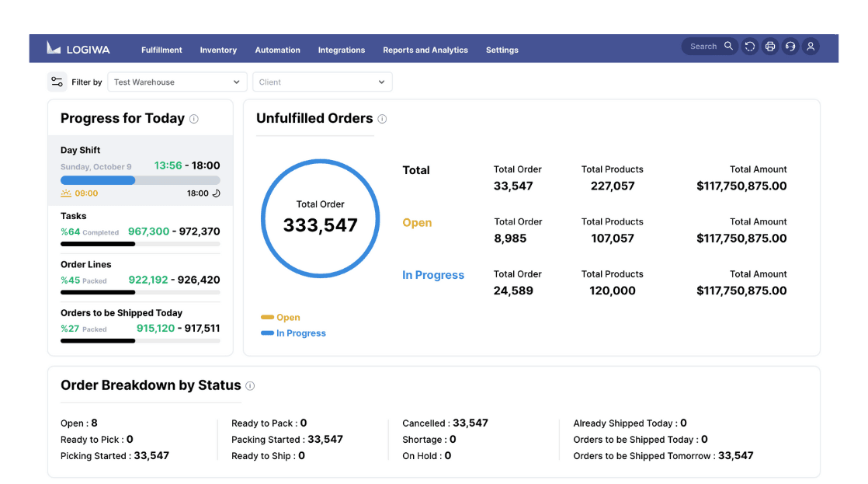Click the Logiwa logo
This screenshot has height=484, width=868.
point(78,49)
